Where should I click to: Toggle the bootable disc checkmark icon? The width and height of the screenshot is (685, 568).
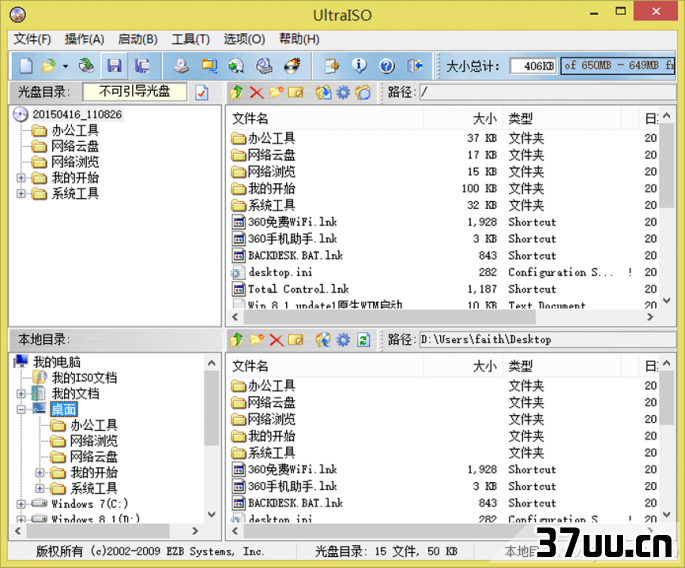(202, 92)
